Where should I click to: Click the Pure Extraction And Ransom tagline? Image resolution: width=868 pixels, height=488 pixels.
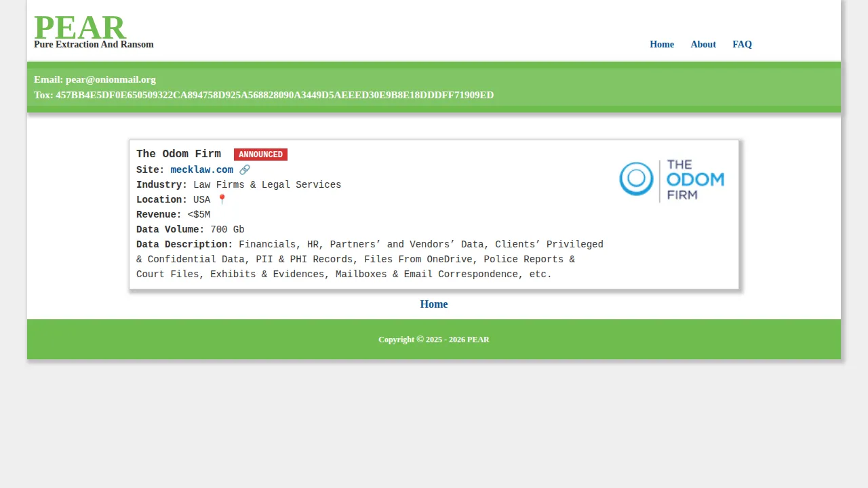(x=94, y=45)
